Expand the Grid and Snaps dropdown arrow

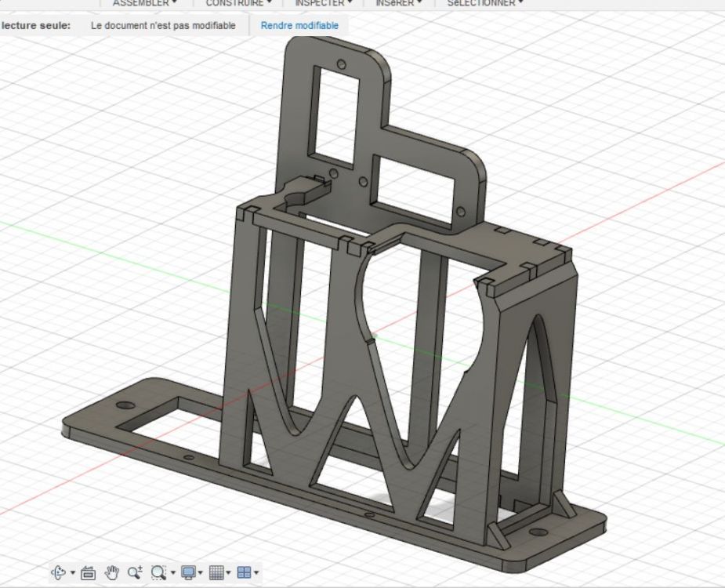tap(228, 573)
